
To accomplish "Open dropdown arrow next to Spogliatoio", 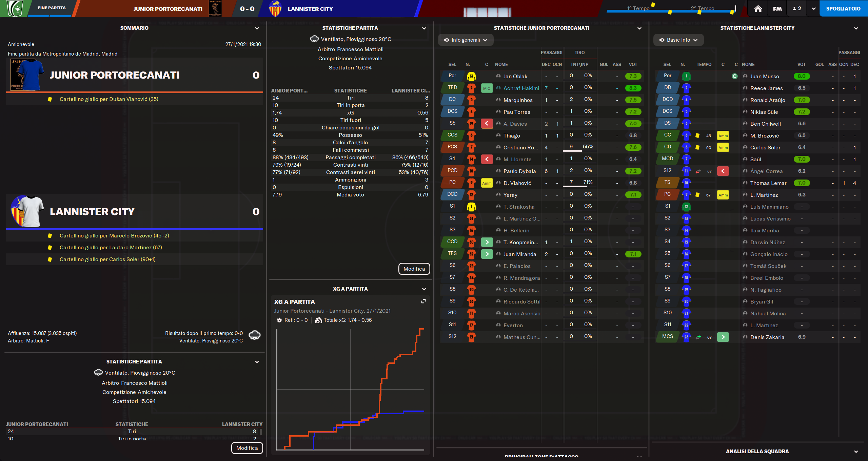I will [813, 9].
